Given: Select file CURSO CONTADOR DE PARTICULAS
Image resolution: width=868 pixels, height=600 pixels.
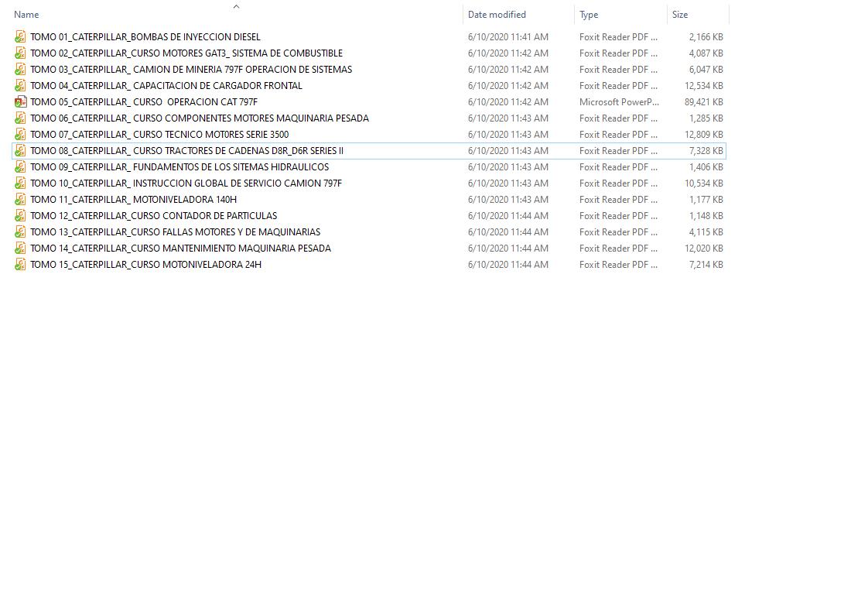Looking at the screenshot, I should [153, 215].
